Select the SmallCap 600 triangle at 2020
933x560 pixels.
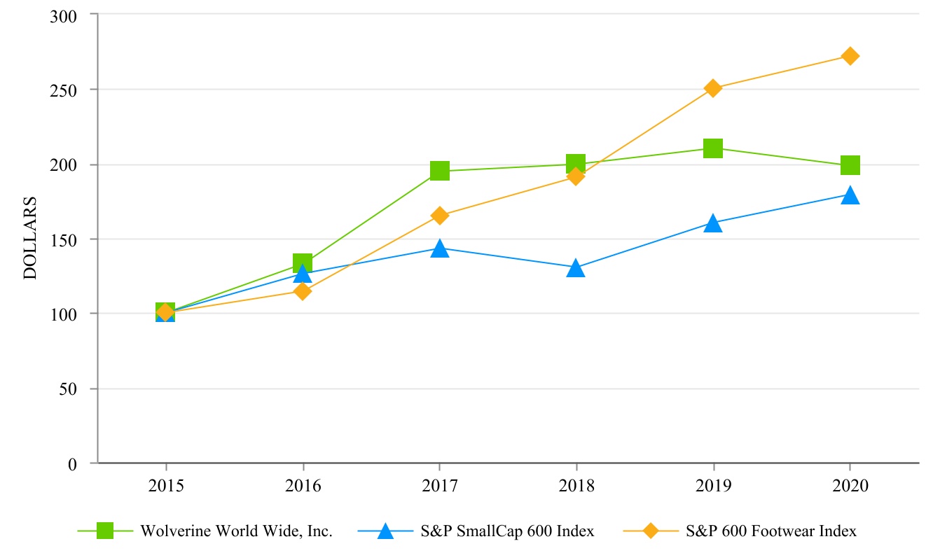850,195
